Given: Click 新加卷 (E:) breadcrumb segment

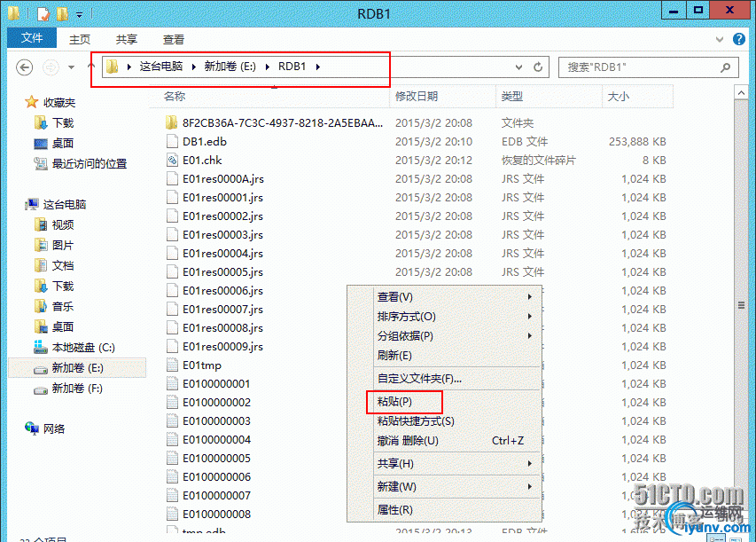Looking at the screenshot, I should [230, 67].
